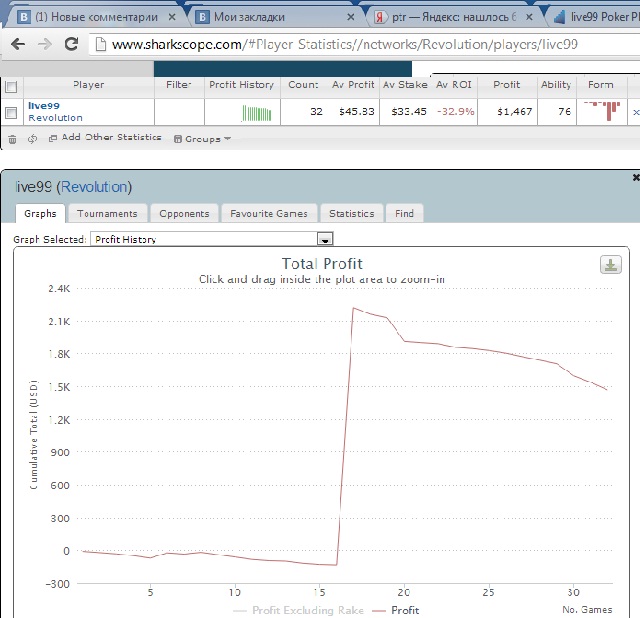Click the Av Stake column header
The image size is (640, 618).
point(405,85)
